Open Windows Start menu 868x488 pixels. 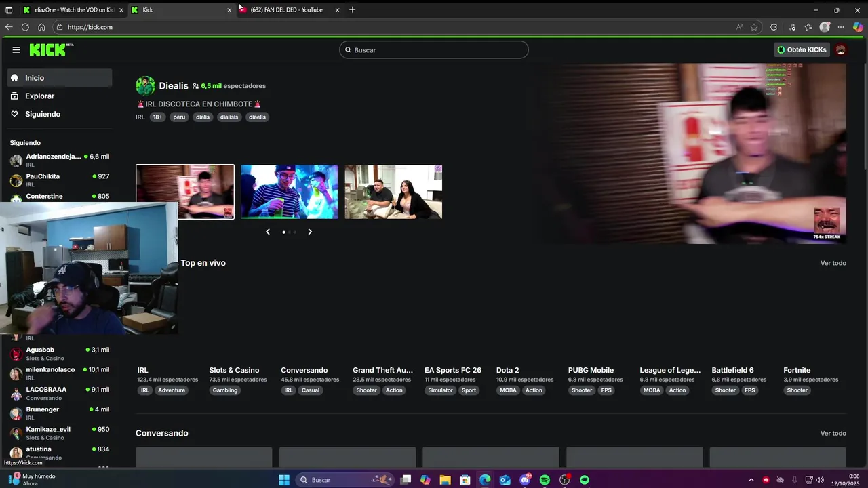pyautogui.click(x=284, y=480)
